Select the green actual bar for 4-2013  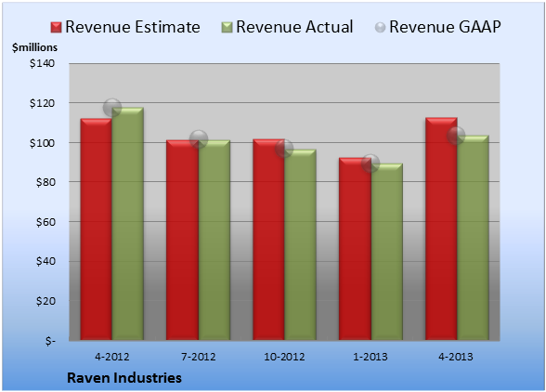[x=473, y=238]
